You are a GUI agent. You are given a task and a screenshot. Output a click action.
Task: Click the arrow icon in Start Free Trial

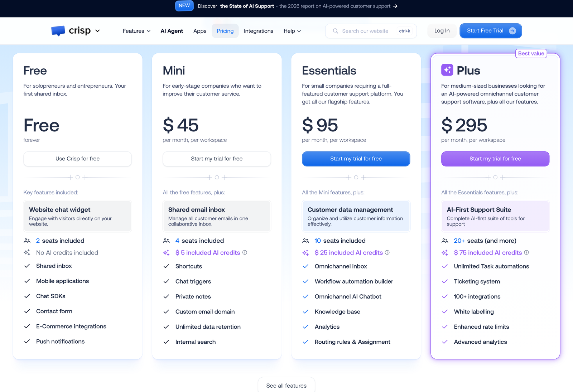[x=512, y=31]
